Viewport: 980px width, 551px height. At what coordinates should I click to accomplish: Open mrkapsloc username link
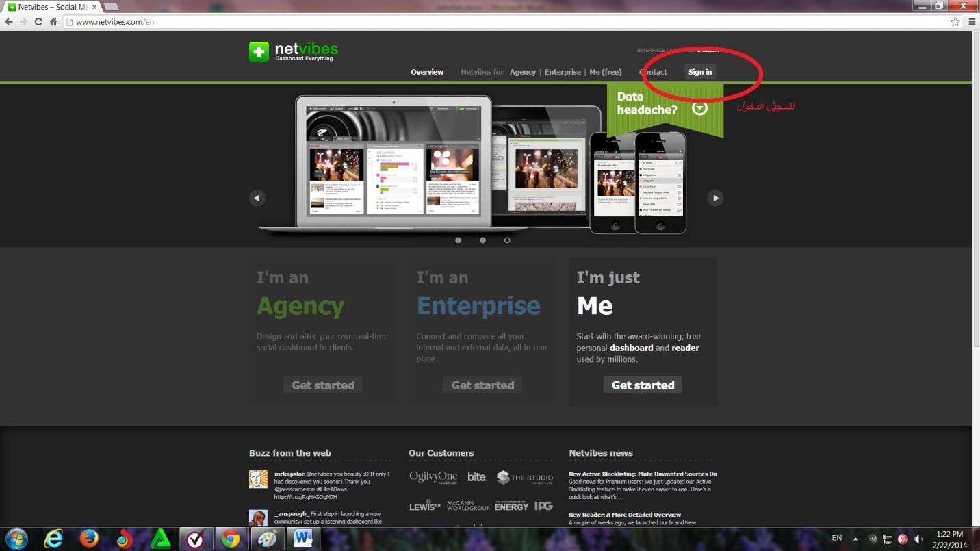point(289,474)
